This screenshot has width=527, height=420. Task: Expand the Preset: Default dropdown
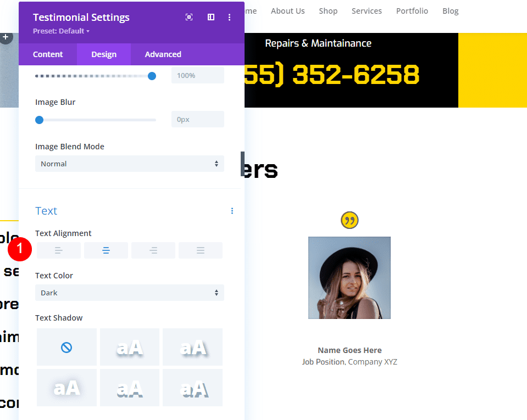click(x=61, y=31)
